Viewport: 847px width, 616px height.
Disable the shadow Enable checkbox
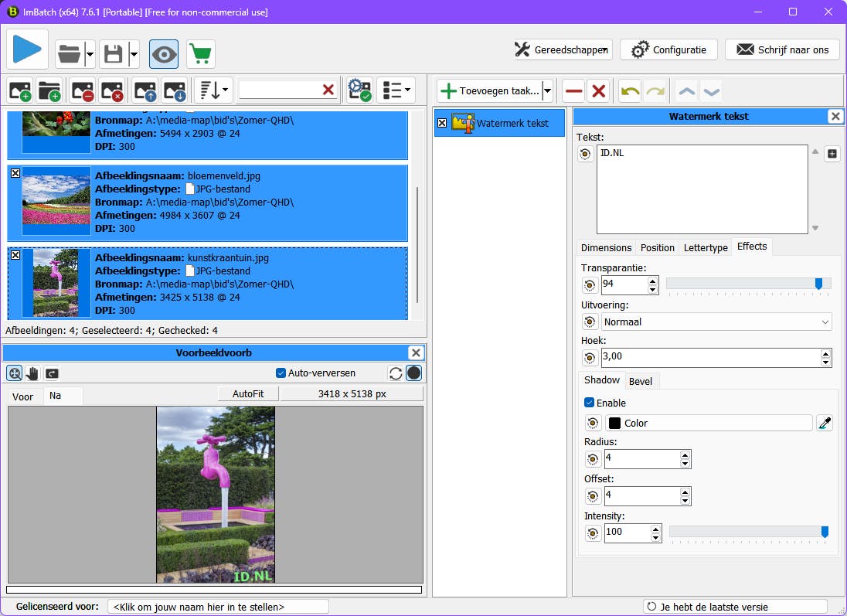pyautogui.click(x=589, y=403)
